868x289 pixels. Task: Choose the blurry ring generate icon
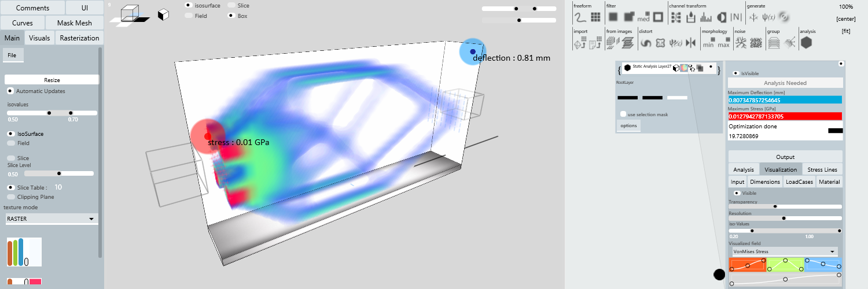[785, 17]
